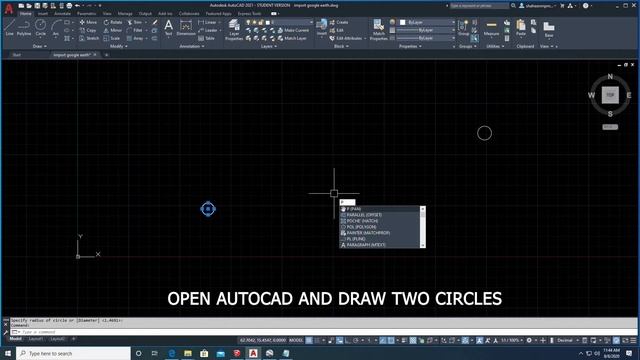640x360 pixels.
Task: Select the Scale tool
Action: 112,38
